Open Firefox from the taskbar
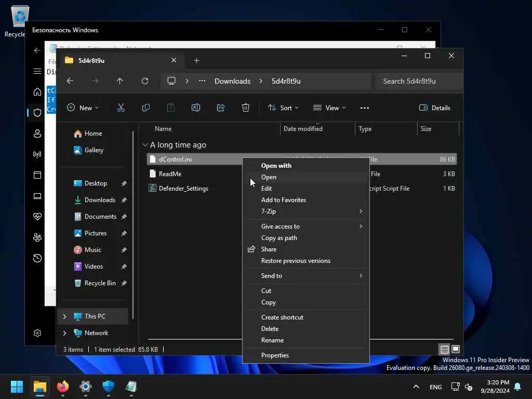Viewport: 532px width, 399px height. coord(63,387)
